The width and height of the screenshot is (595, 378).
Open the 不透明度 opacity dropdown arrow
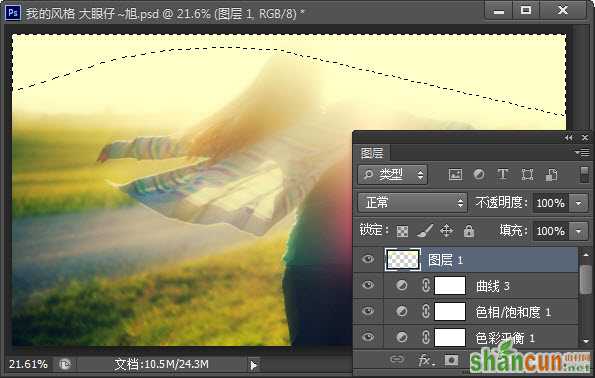pos(578,203)
